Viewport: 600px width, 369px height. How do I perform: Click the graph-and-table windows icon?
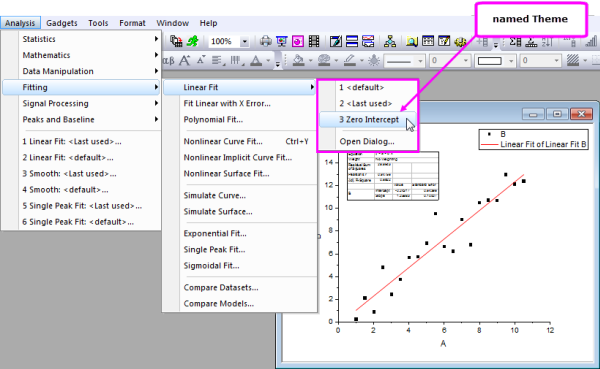(x=368, y=41)
